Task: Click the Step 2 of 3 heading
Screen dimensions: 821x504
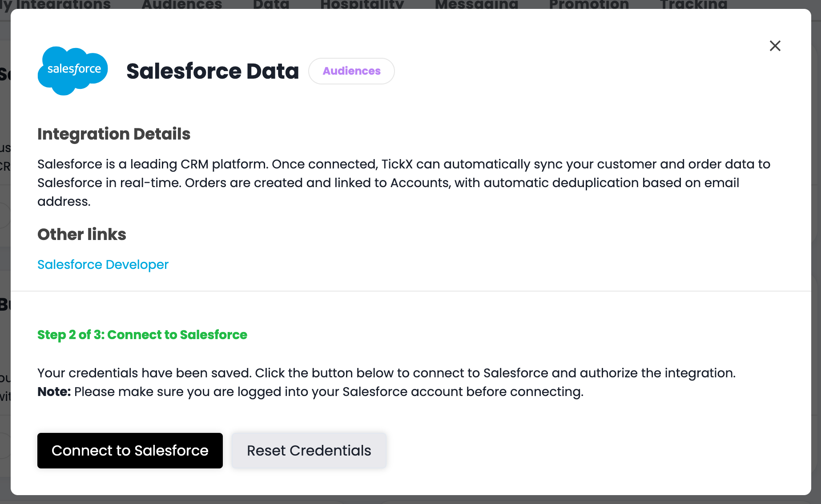Action: (x=142, y=335)
